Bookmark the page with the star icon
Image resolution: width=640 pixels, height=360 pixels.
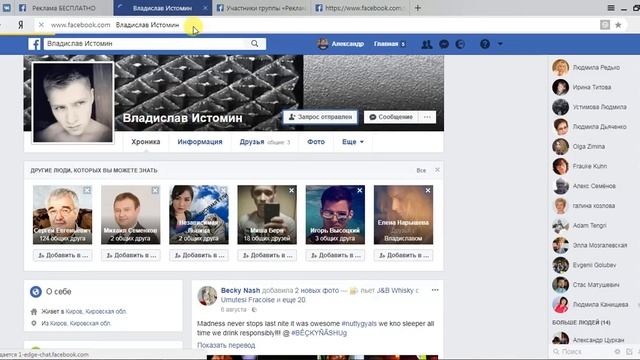[618, 25]
